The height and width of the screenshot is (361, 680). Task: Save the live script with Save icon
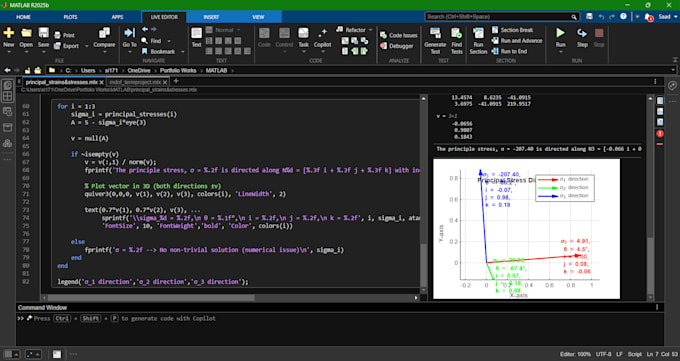[x=43, y=33]
